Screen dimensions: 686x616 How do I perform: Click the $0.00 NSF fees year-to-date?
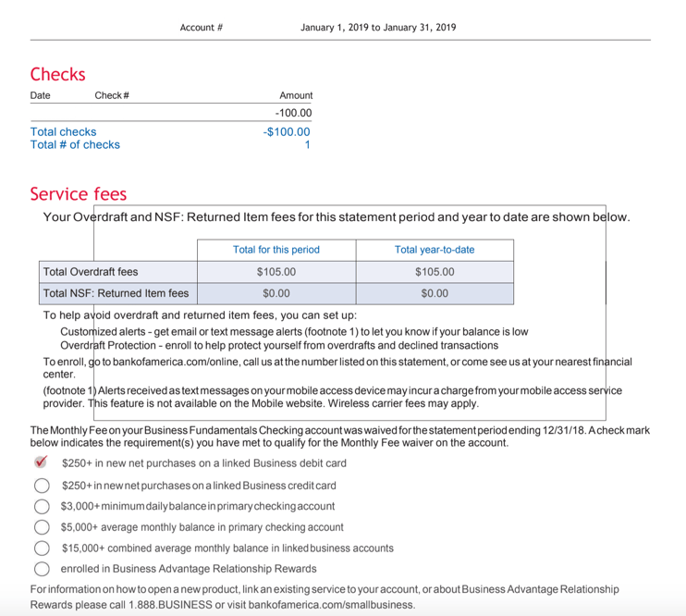(x=435, y=293)
